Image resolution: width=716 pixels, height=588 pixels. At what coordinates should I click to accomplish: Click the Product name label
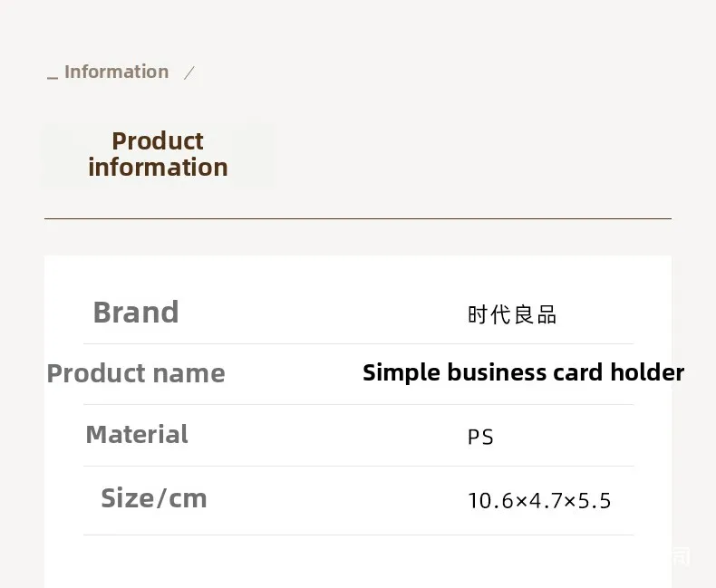(136, 373)
